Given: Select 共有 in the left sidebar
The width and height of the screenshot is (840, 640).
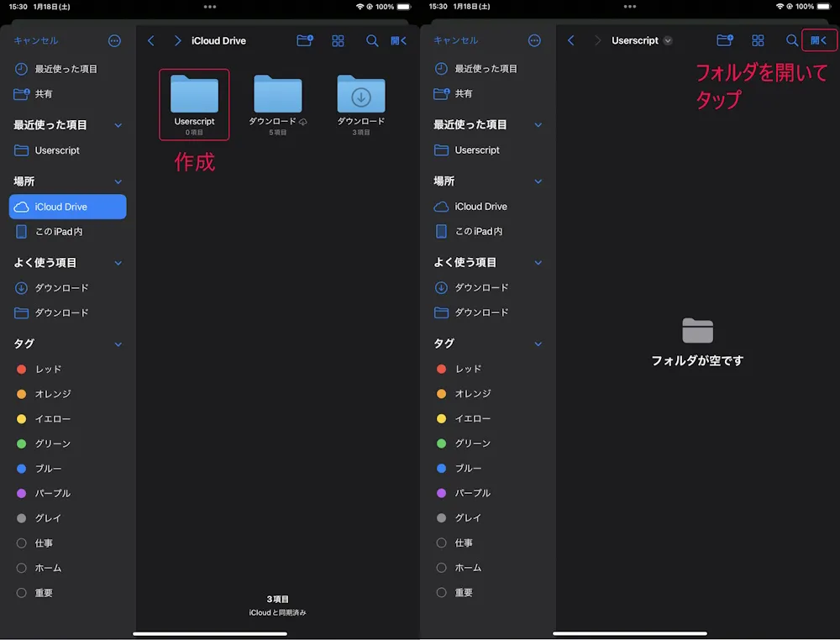Looking at the screenshot, I should click(x=67, y=94).
